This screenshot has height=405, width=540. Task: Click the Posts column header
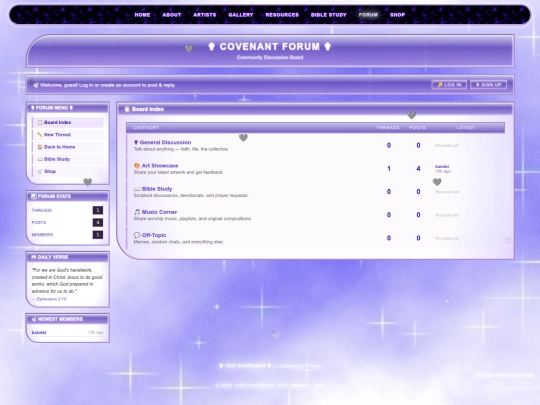(417, 127)
